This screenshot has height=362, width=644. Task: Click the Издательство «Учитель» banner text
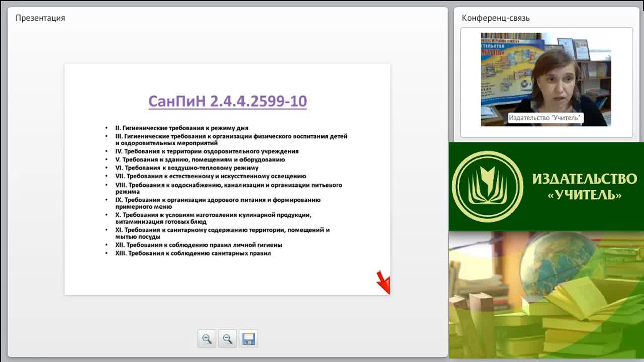pos(585,187)
